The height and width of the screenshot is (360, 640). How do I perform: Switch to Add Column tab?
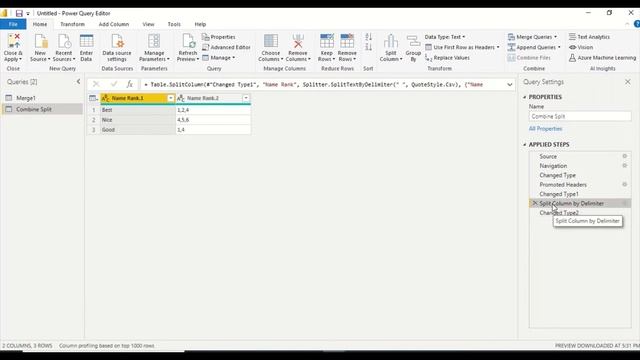(x=113, y=24)
